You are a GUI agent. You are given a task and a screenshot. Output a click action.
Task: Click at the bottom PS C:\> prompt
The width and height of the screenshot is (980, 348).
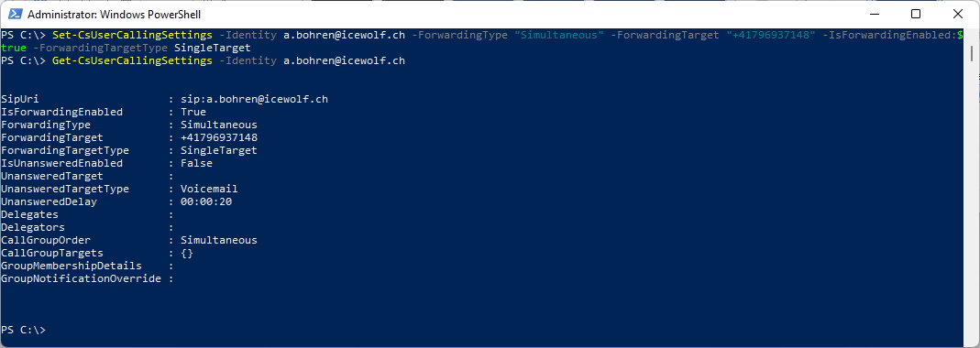[24, 330]
